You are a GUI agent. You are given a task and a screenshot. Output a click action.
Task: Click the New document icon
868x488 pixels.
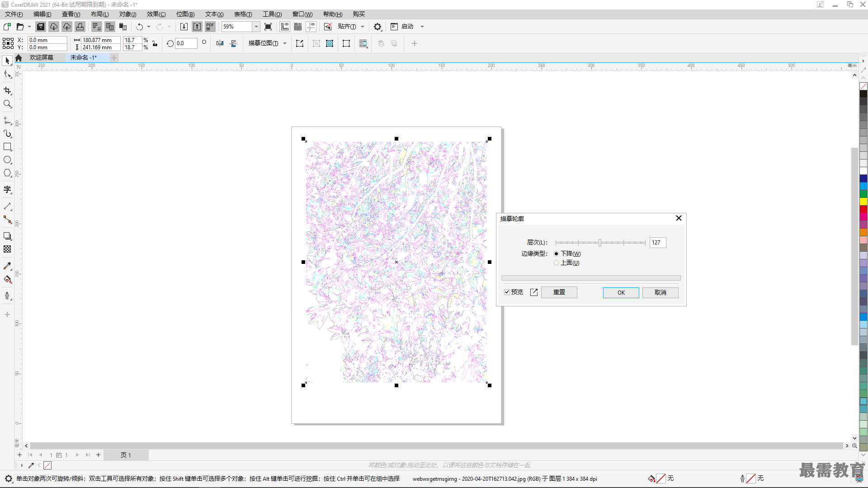pyautogui.click(x=7, y=27)
